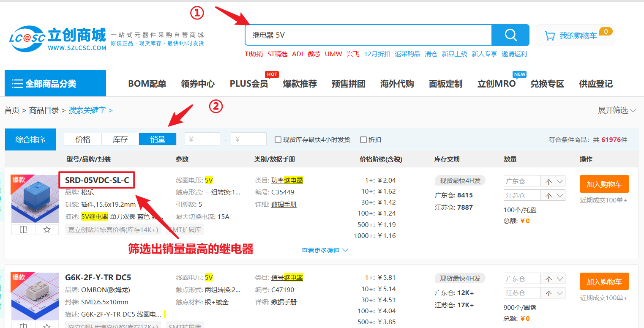Expand 查看更多渠道 for first product
This screenshot has height=328, width=644.
tap(325, 250)
